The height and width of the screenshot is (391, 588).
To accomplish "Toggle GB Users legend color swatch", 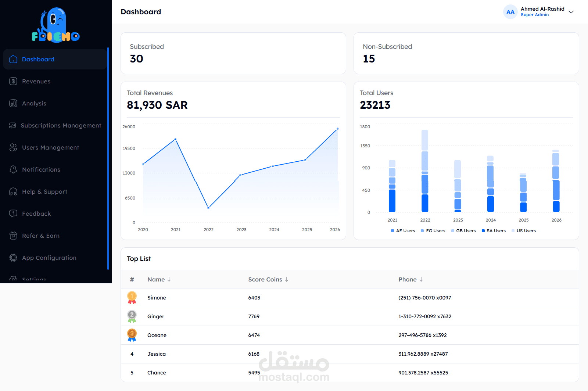I will pyautogui.click(x=453, y=231).
